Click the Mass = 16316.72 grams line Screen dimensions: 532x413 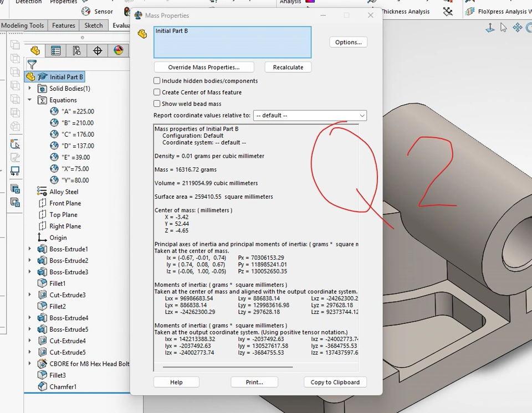pyautogui.click(x=185, y=169)
